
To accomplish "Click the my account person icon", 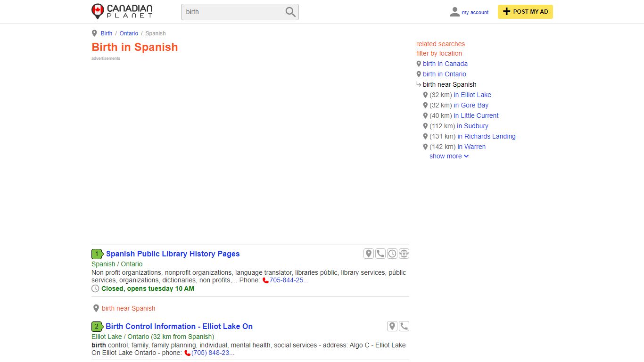I will coord(454,12).
